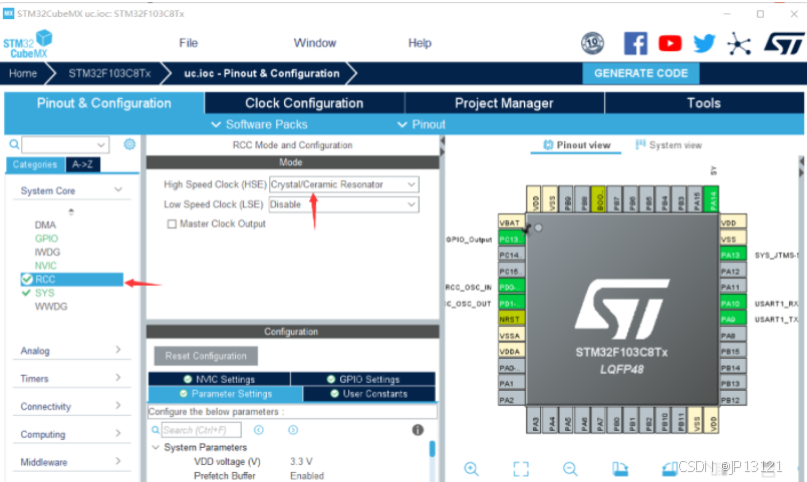Click the category search magnifier icon
Viewport: 807px width, 482px height.
click(14, 145)
